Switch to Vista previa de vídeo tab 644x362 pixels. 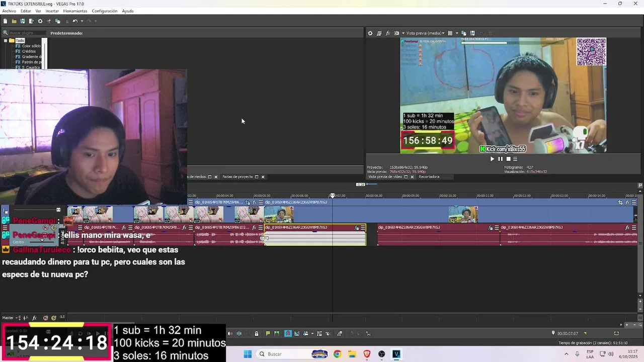(x=385, y=177)
